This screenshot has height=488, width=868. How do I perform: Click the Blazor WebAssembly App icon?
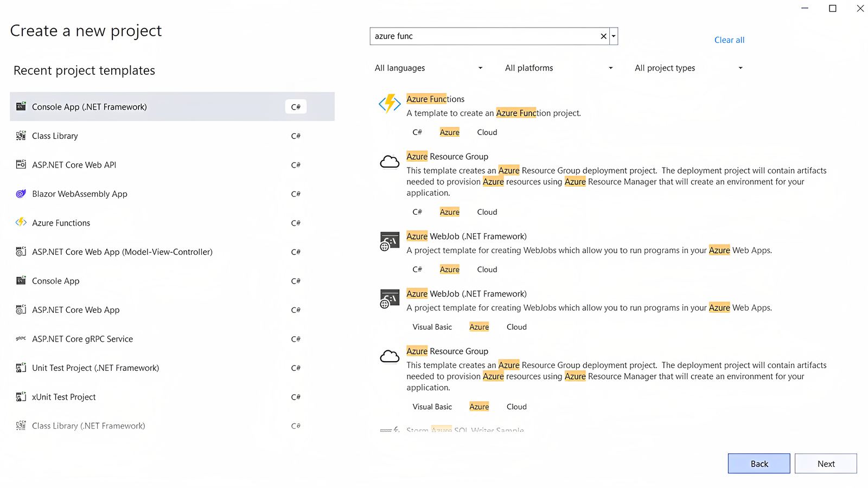(x=21, y=194)
